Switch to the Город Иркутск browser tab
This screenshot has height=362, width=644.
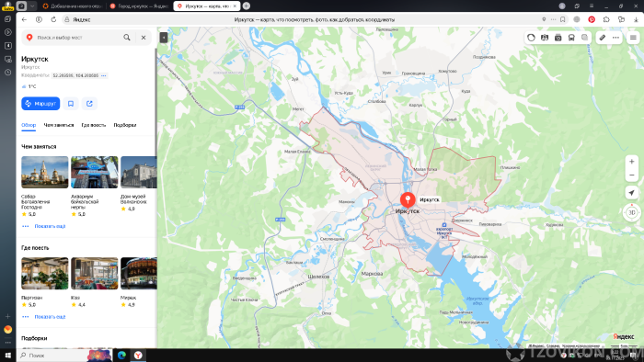140,6
